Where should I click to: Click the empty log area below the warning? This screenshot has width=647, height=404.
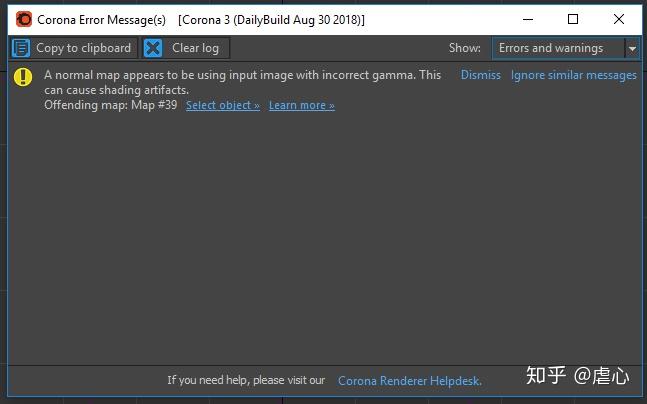[325, 235]
